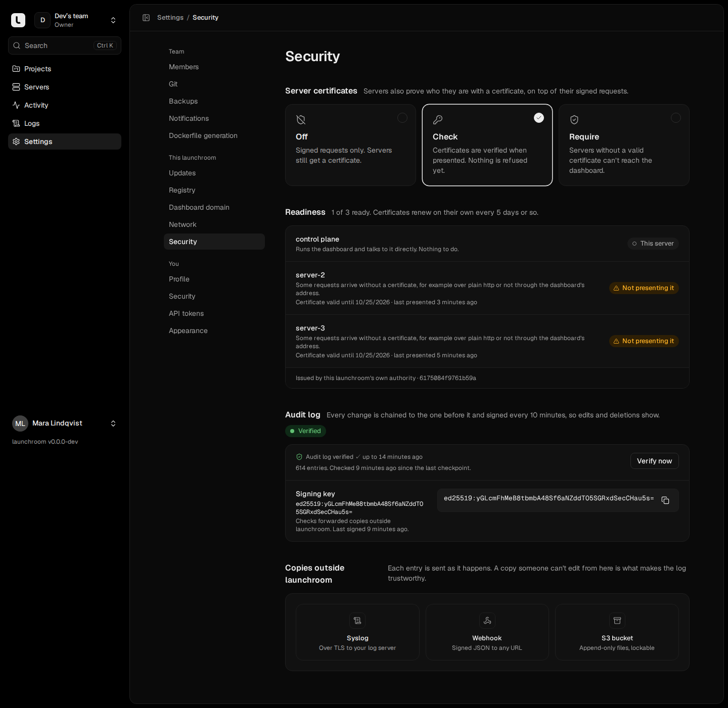Expand the Dev's team switcher chevron
Screen dimensions: 728x708
tap(113, 20)
